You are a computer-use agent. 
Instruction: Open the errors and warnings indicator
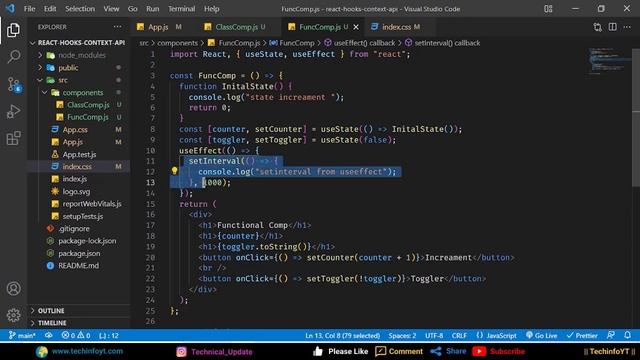[76, 336]
